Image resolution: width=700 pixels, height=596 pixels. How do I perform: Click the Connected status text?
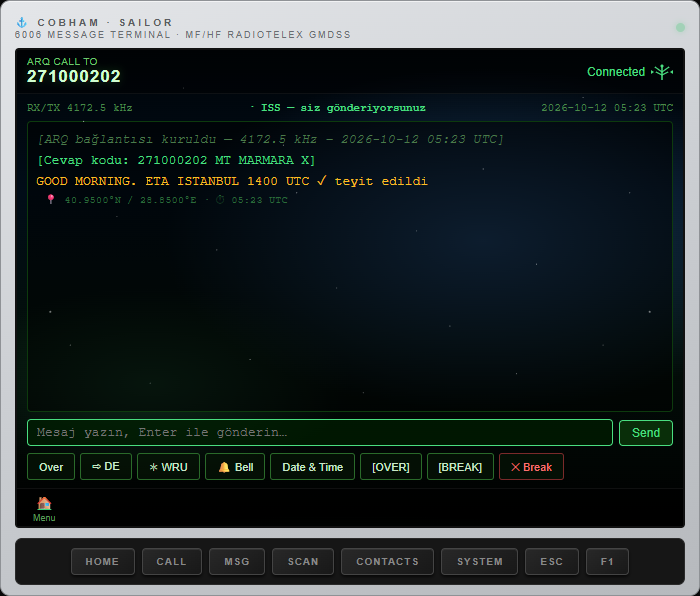coord(616,72)
